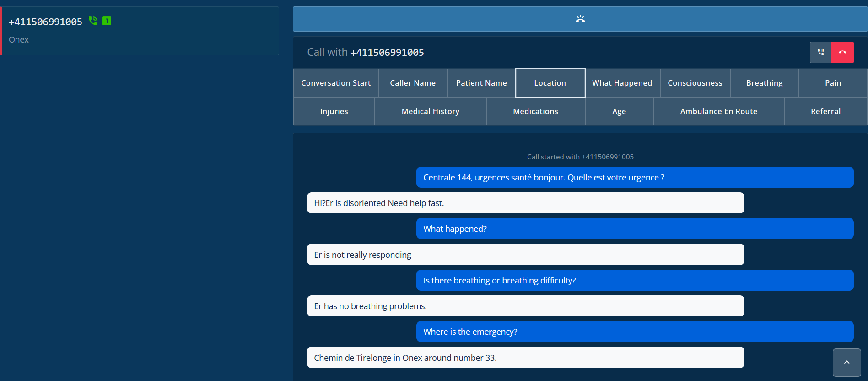Select the Age tab
Screen dimensions: 868x381
[619, 111]
